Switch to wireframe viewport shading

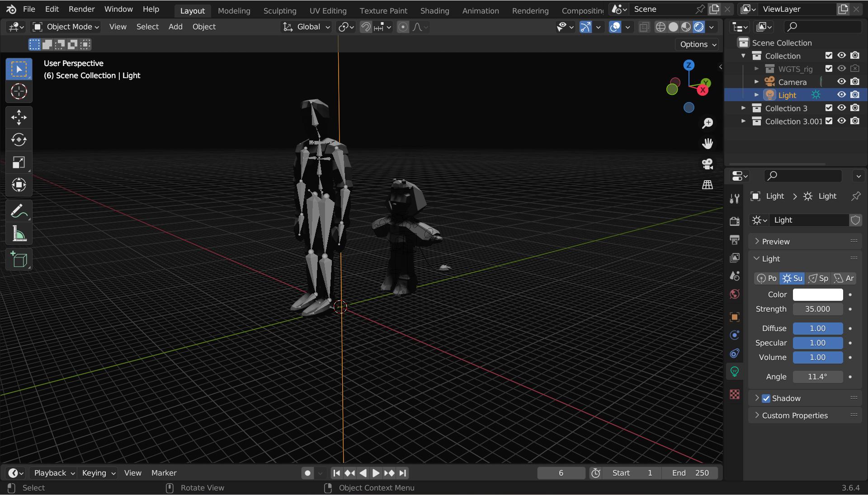[660, 27]
